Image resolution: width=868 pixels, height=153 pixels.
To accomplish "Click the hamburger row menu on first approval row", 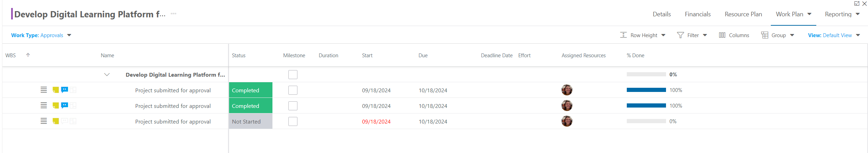I will [x=44, y=90].
